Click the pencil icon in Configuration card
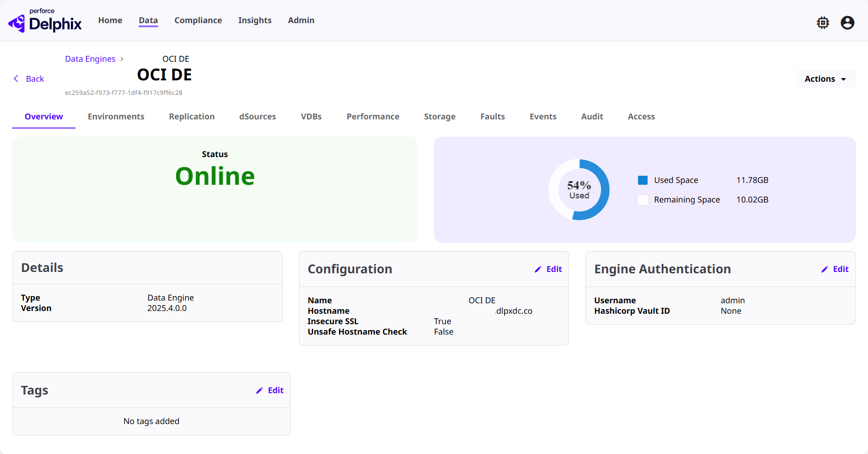This screenshot has width=868, height=454. (538, 269)
